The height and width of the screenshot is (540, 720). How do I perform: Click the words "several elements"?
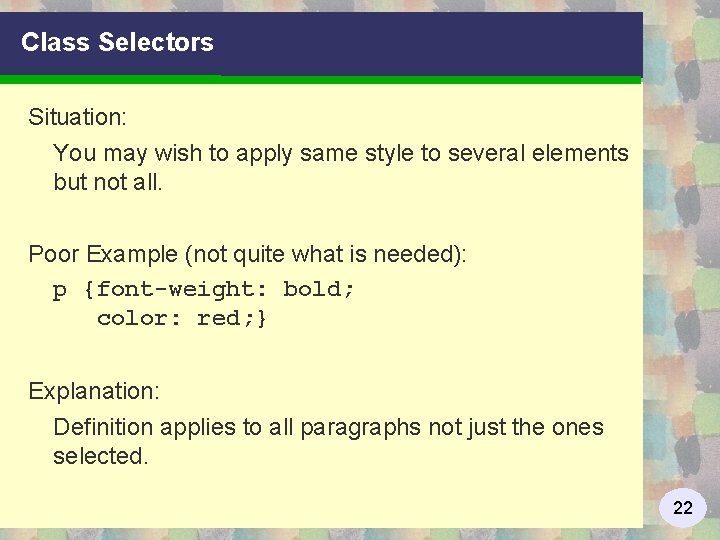coord(538,153)
